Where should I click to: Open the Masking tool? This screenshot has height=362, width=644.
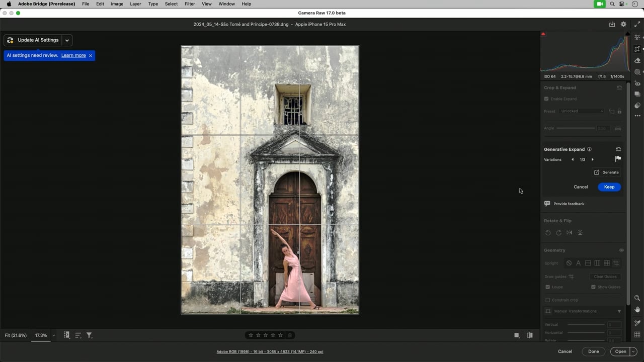pos(637,72)
